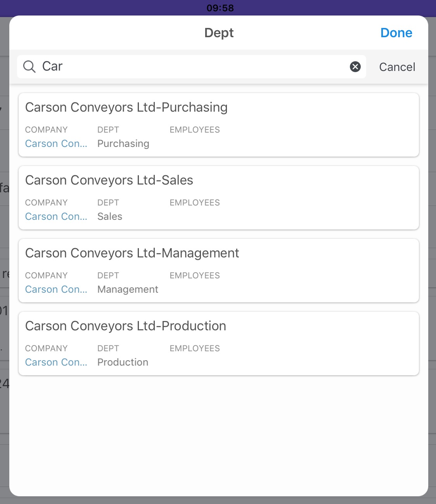Select the Carson Conveyors Ltd-Production record
The height and width of the screenshot is (504, 436).
point(125,326)
